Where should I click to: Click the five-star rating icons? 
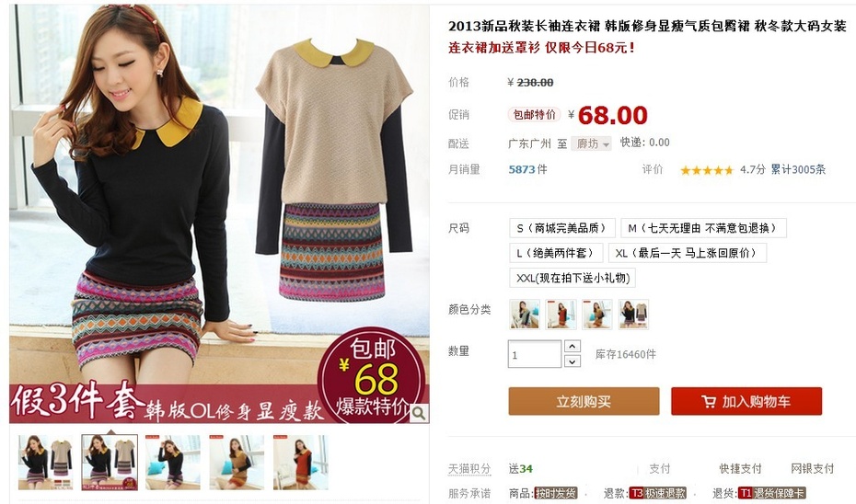(706, 170)
